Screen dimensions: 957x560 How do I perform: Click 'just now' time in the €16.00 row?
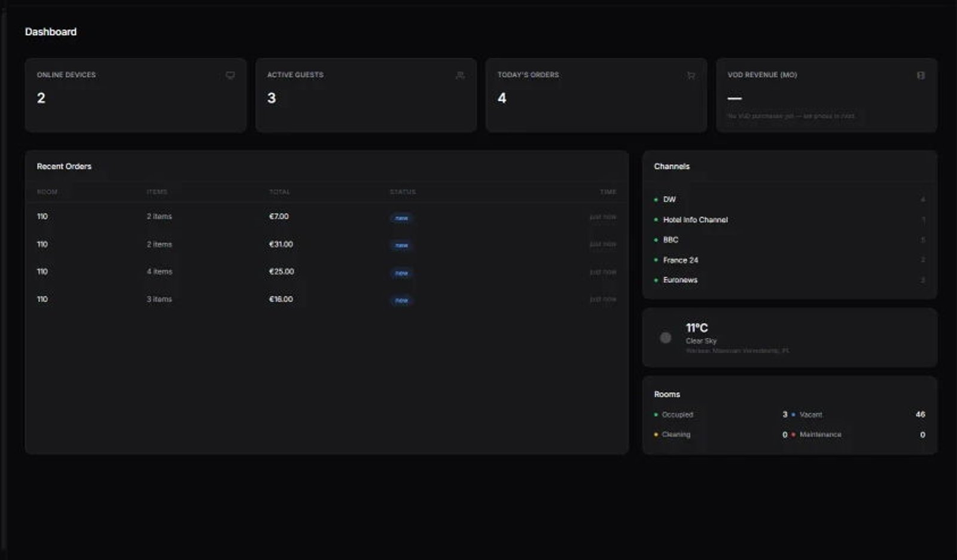point(603,299)
